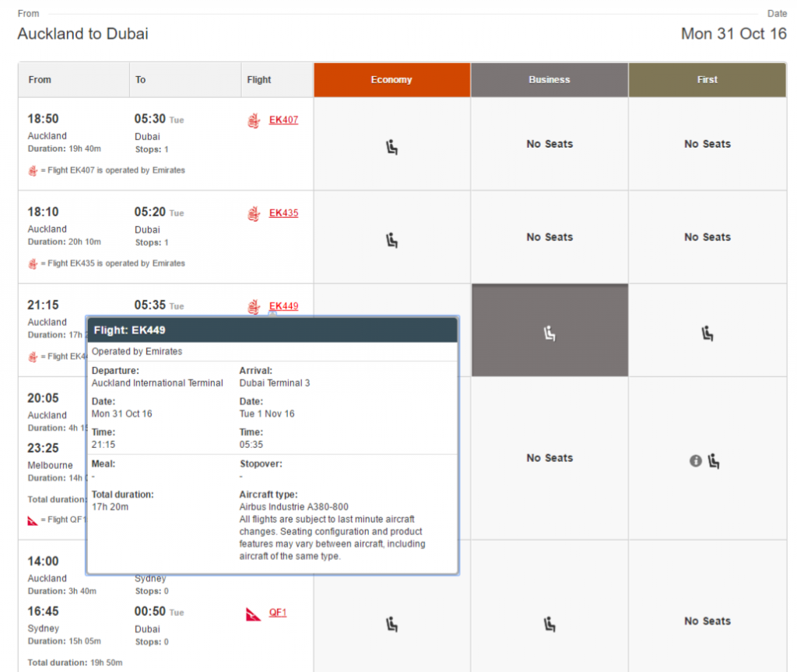This screenshot has width=797, height=672.
Task: Click Duration: 15h 05m text
Action: [x=65, y=642]
